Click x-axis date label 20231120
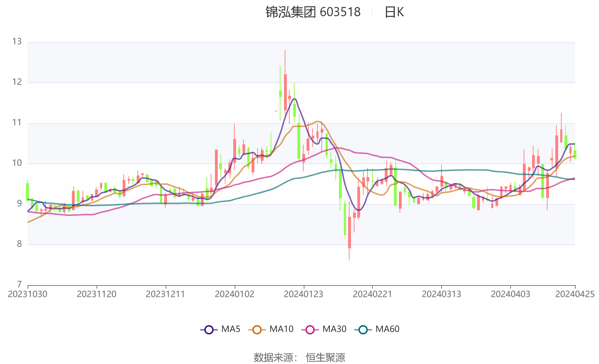 tap(97, 294)
